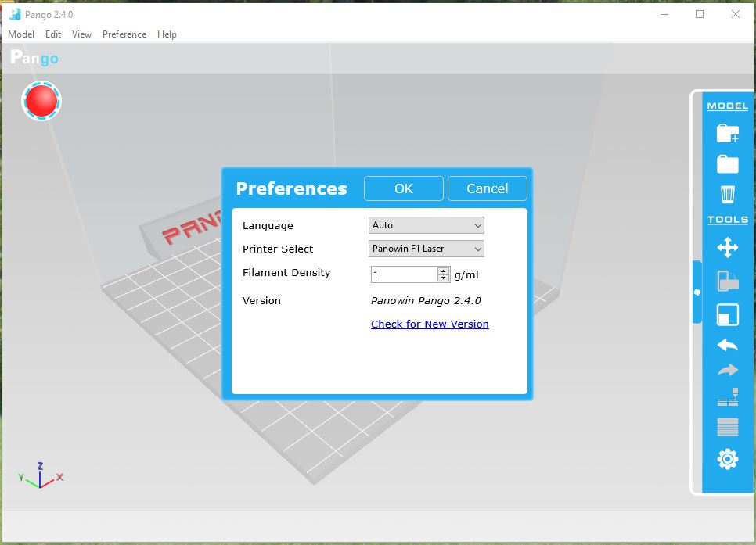Click Cancel in Preferences dialog
This screenshot has height=545, width=756.
[x=488, y=188]
